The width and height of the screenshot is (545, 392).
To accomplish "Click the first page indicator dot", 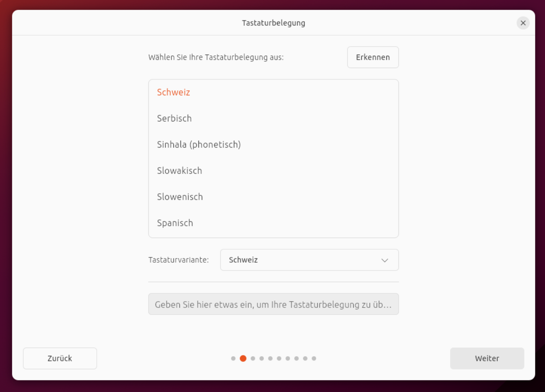I will [x=233, y=358].
